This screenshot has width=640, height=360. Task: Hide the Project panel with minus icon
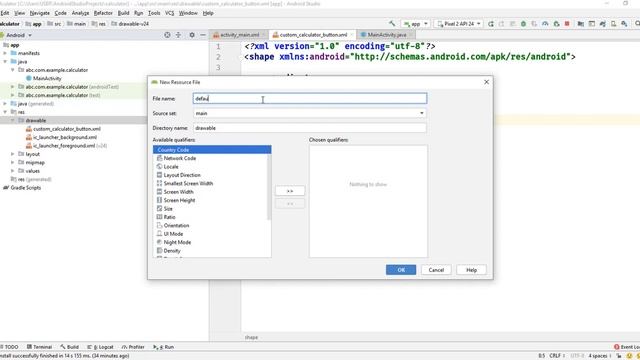203,35
